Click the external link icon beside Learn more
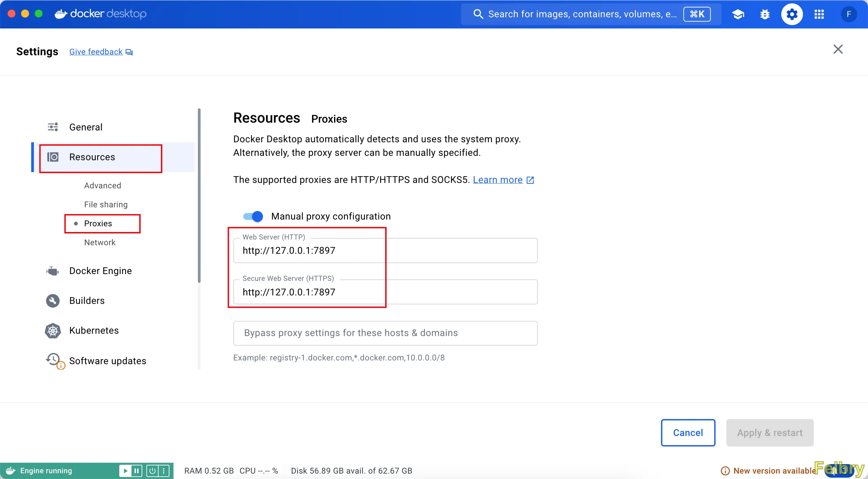 coord(530,180)
